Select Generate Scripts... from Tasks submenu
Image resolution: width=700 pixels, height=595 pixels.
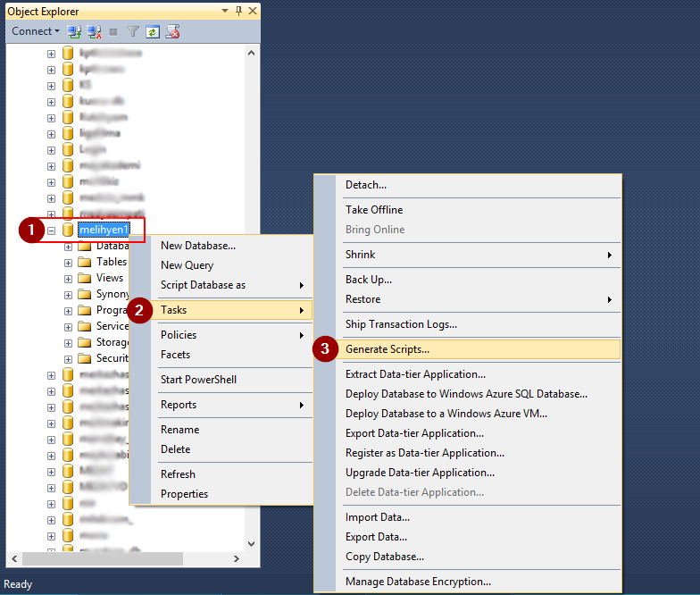pos(387,349)
